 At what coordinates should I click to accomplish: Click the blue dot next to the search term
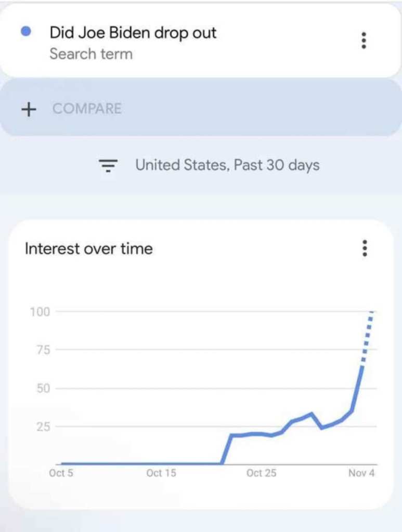(25, 32)
